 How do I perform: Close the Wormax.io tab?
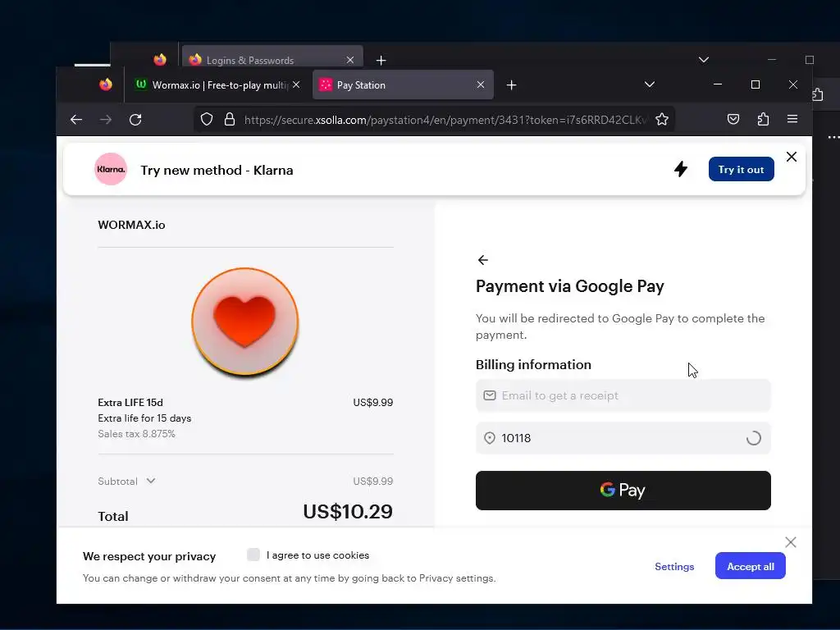coord(296,84)
